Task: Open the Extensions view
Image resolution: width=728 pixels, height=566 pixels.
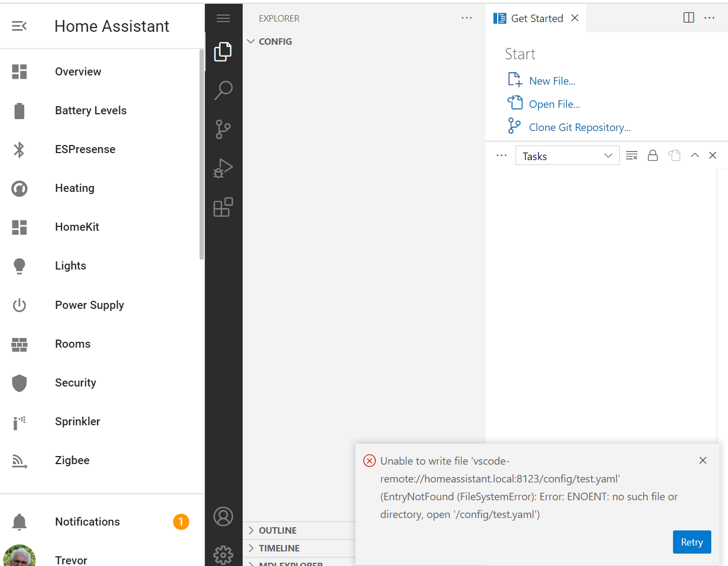Action: [223, 207]
